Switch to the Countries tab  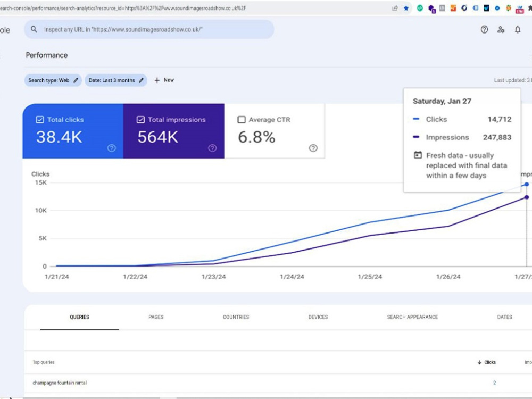point(236,317)
